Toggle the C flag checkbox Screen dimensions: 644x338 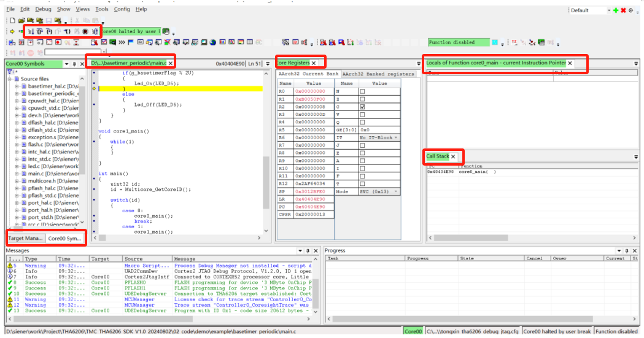point(362,107)
